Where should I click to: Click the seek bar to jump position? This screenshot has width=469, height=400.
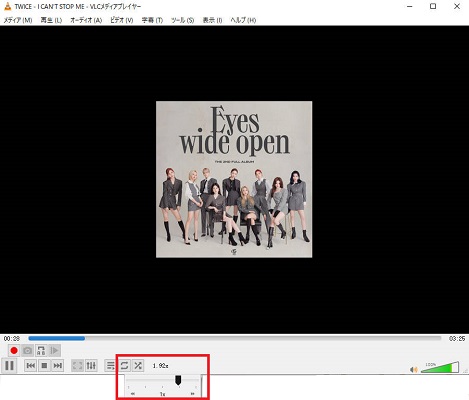(235, 338)
